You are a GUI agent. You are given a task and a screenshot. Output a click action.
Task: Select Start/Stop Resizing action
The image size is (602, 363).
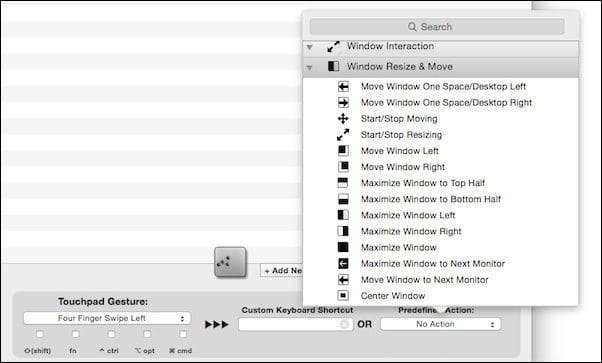coord(401,135)
